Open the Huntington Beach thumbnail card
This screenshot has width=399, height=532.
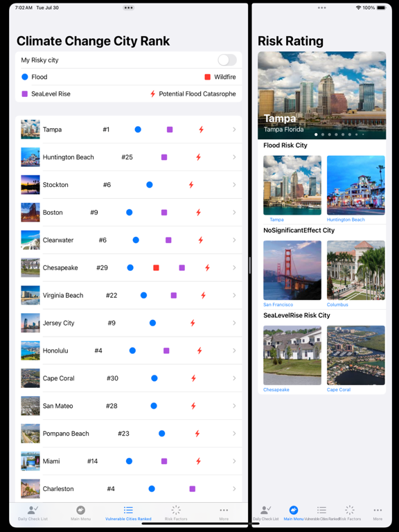(356, 185)
